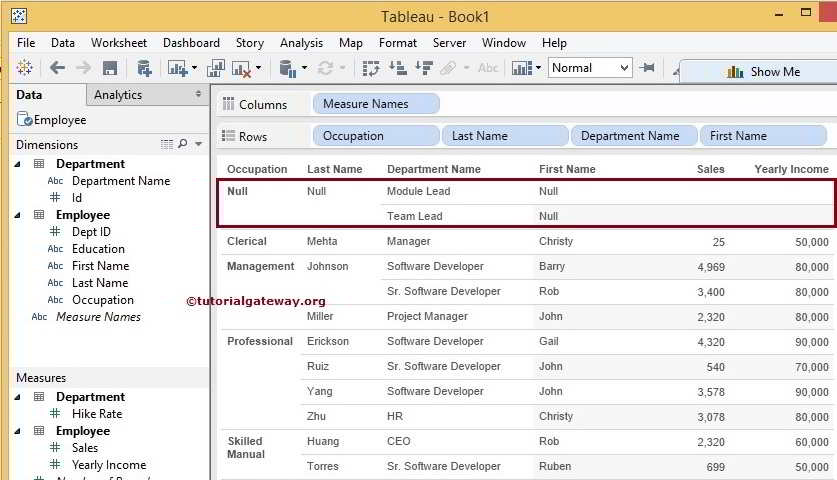Collapse the Department folder under Dimensions
Viewport: 837px width, 480px height.
click(x=19, y=164)
